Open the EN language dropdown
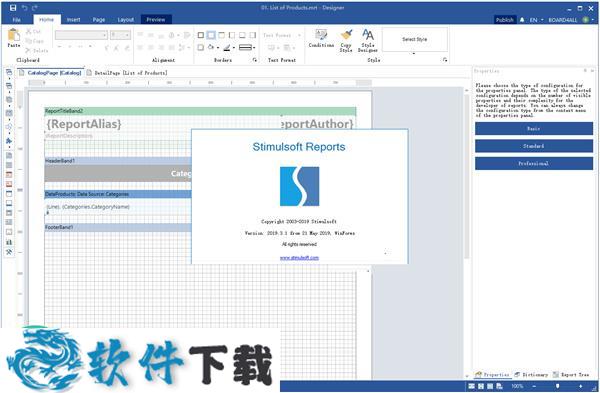Viewport: 600px width, 393px height. coord(536,20)
